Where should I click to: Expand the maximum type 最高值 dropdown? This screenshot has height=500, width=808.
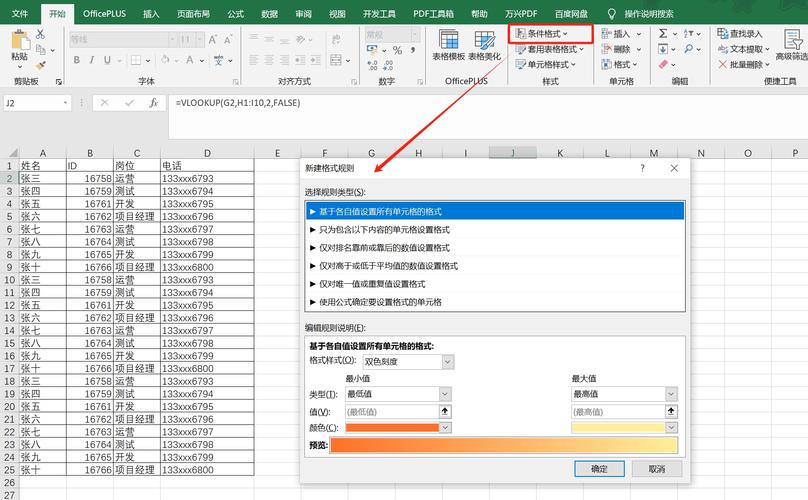click(671, 394)
